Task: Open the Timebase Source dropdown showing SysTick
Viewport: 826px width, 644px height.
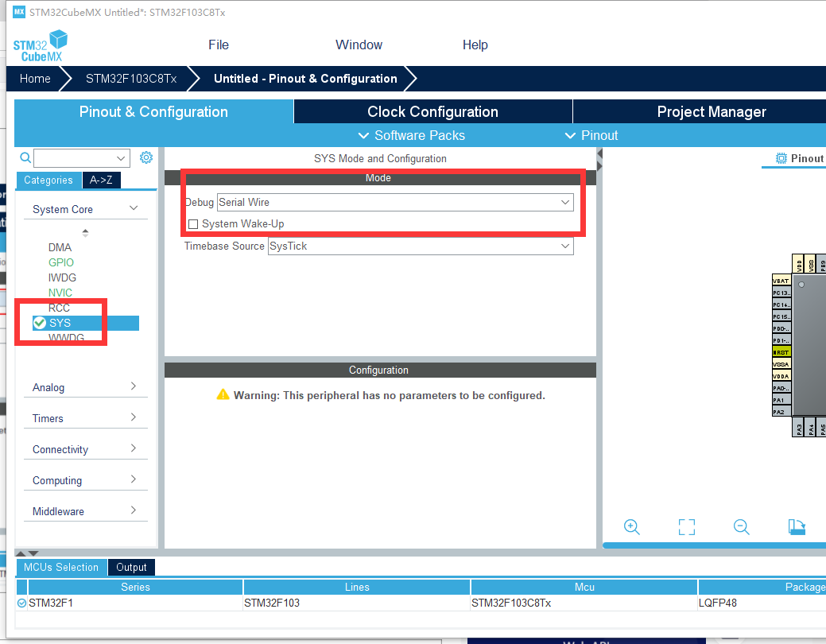Action: pyautogui.click(x=421, y=246)
